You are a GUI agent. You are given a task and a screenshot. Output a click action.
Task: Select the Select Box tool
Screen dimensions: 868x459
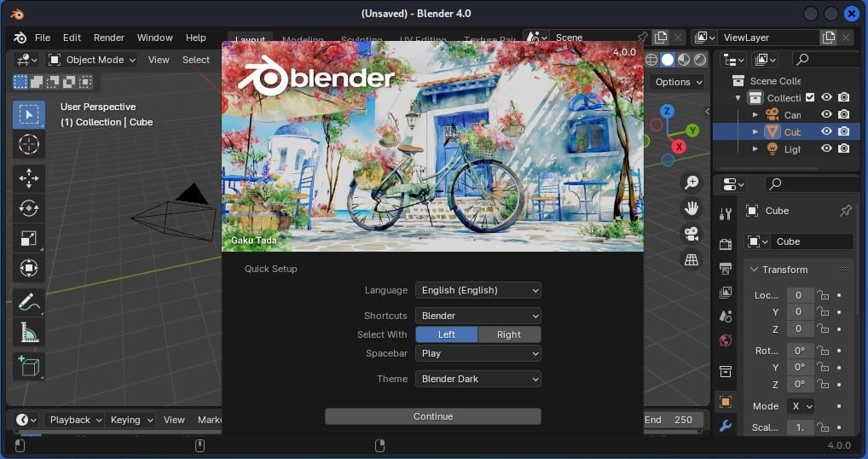[29, 114]
